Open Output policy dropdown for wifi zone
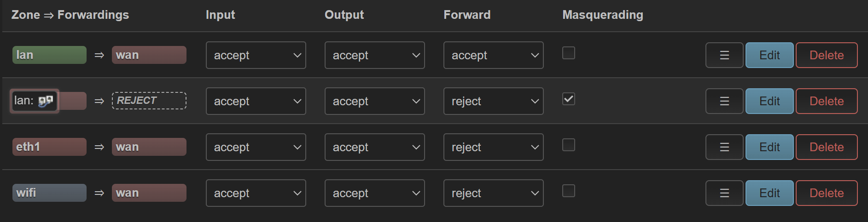The image size is (868, 222). 375,193
